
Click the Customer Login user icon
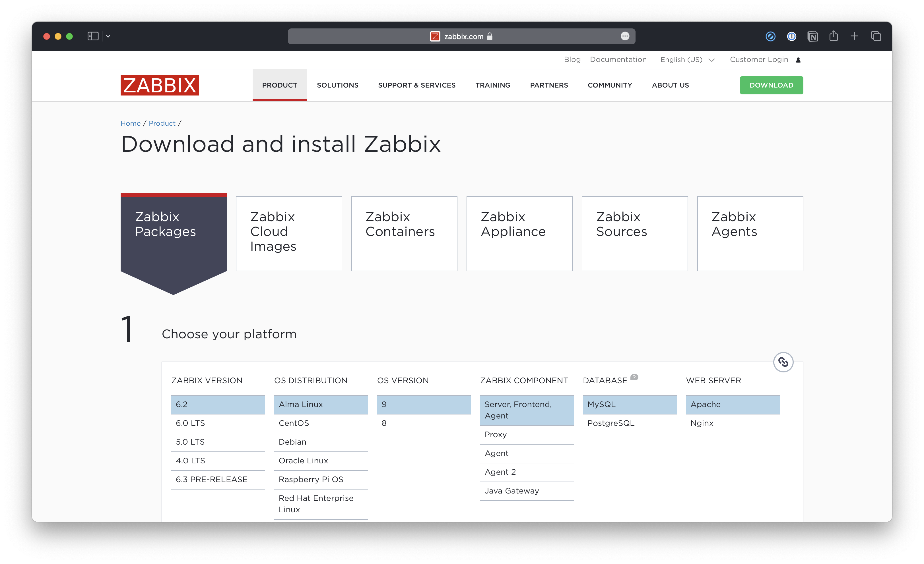click(x=798, y=60)
